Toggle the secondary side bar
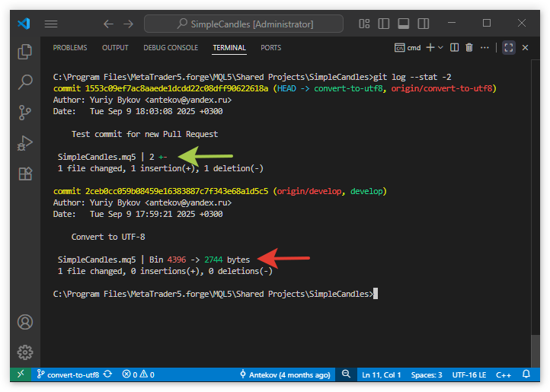 pos(424,24)
